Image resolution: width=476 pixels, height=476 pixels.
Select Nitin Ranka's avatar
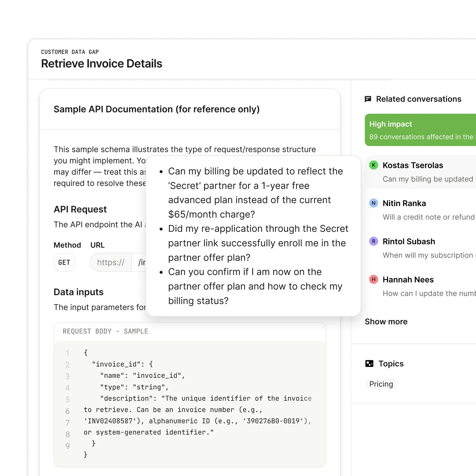point(373,203)
